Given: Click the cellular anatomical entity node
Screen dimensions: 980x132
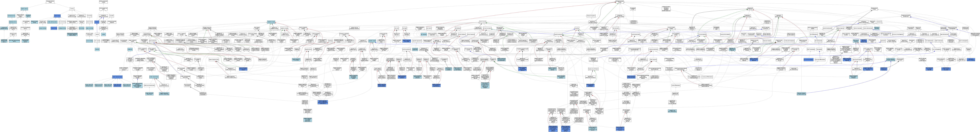Looking at the screenshot, I should point(103,9).
